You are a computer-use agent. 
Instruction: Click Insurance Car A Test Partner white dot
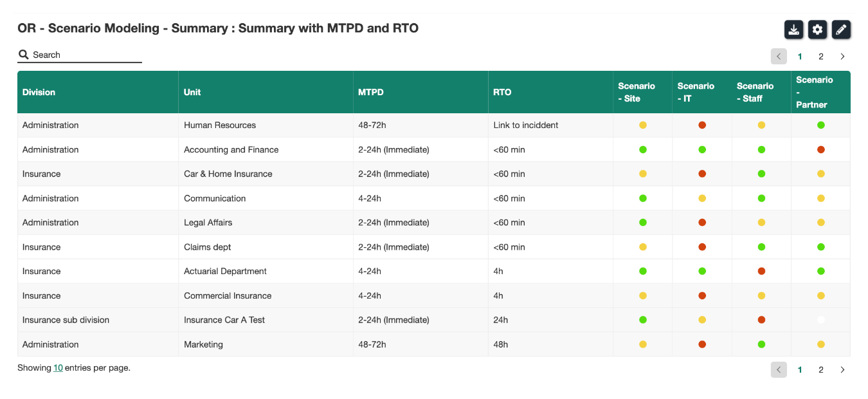(x=821, y=320)
